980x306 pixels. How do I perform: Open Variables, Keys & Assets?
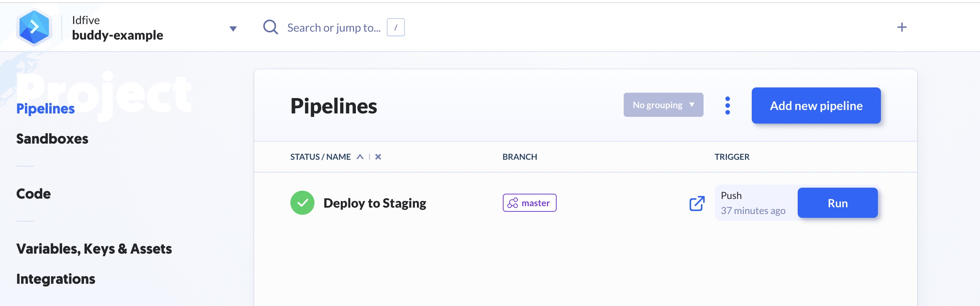pyautogui.click(x=94, y=249)
